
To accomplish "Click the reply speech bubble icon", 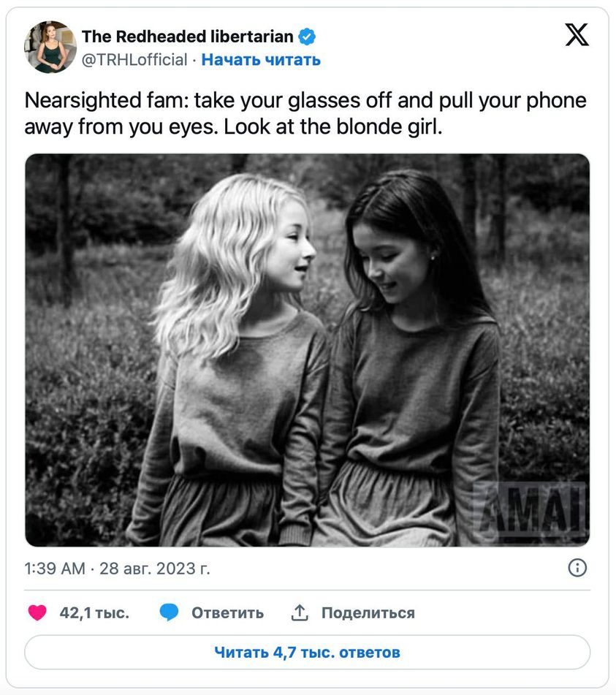I will pos(170,612).
